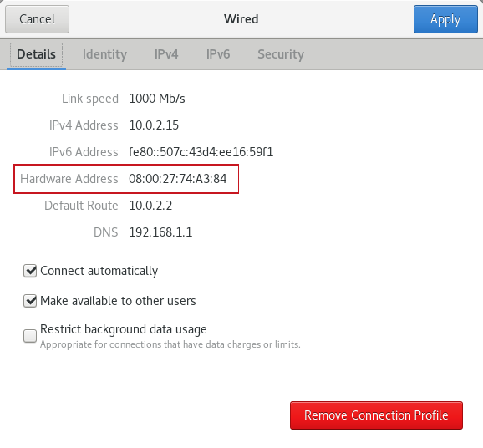Toggle Make available to other users
The image size is (483, 448).
click(x=30, y=301)
